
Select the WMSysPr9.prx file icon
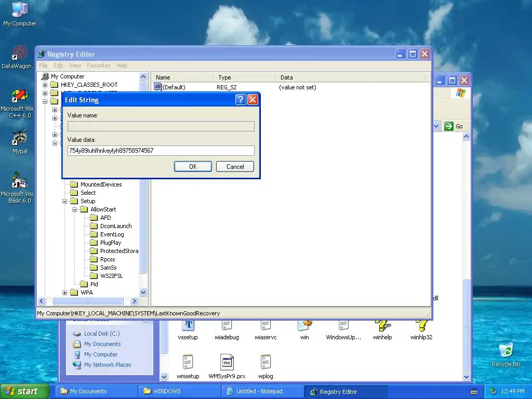click(227, 362)
